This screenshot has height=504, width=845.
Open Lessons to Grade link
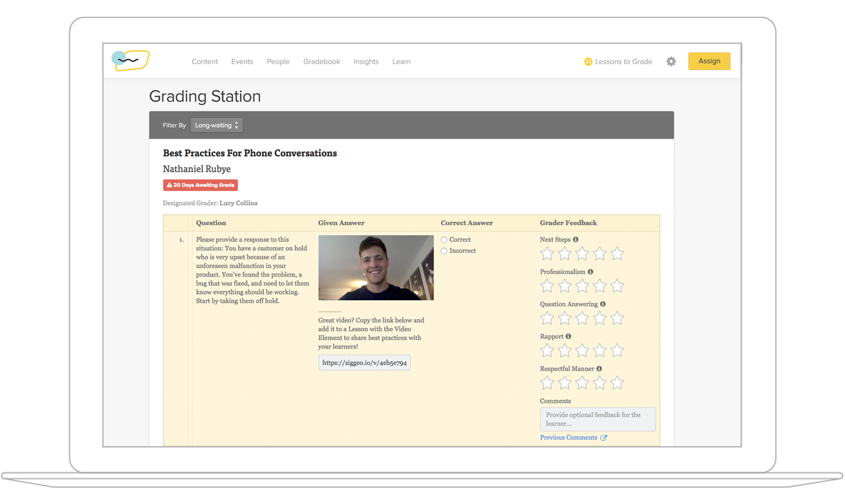tap(623, 62)
